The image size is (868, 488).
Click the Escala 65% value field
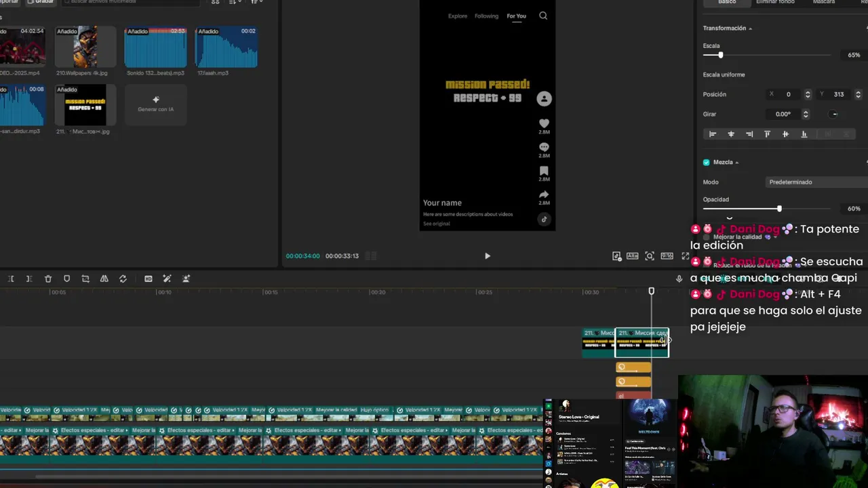pyautogui.click(x=854, y=55)
